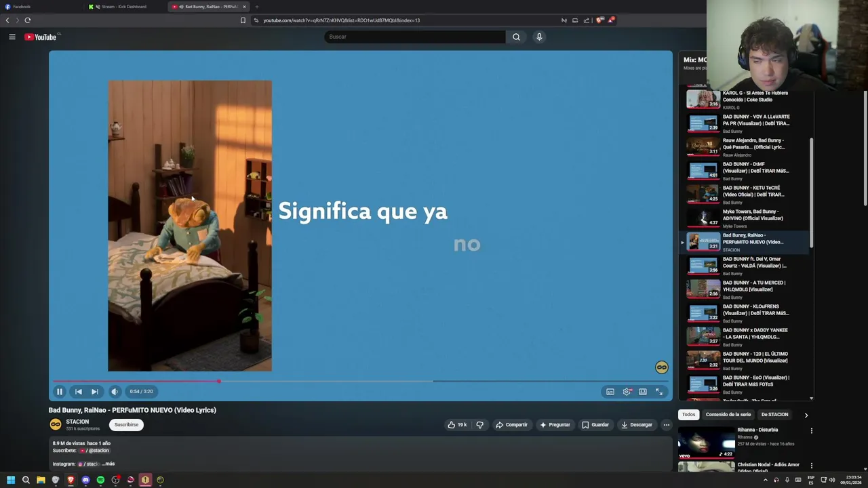Open the player settings gear

(627, 392)
